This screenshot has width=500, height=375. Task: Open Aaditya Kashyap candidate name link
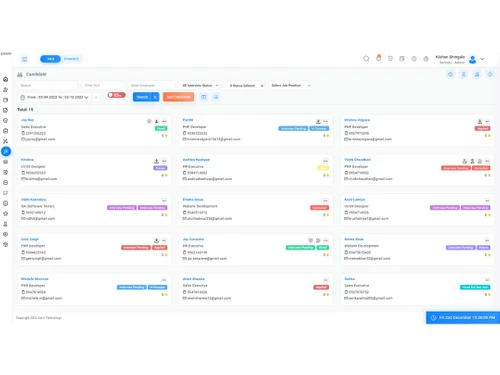(196, 160)
